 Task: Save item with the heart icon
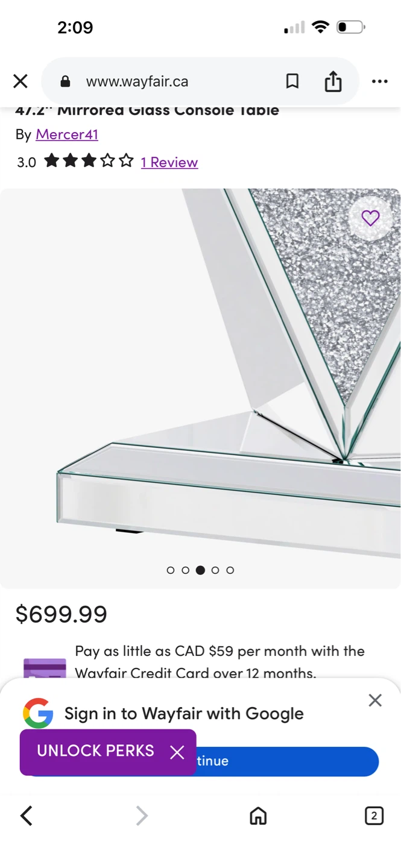370,218
